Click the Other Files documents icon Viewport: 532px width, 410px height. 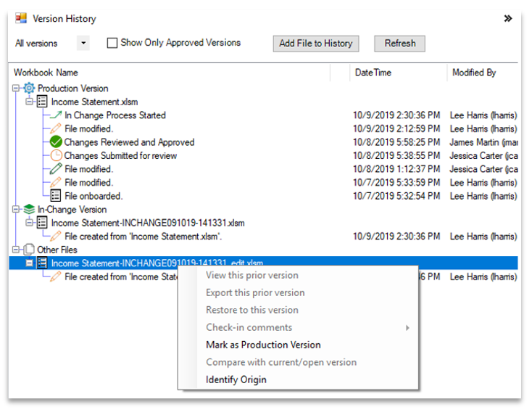29,250
